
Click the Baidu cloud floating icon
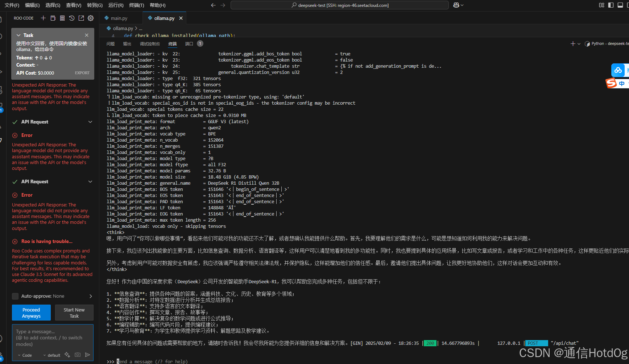[x=618, y=70]
